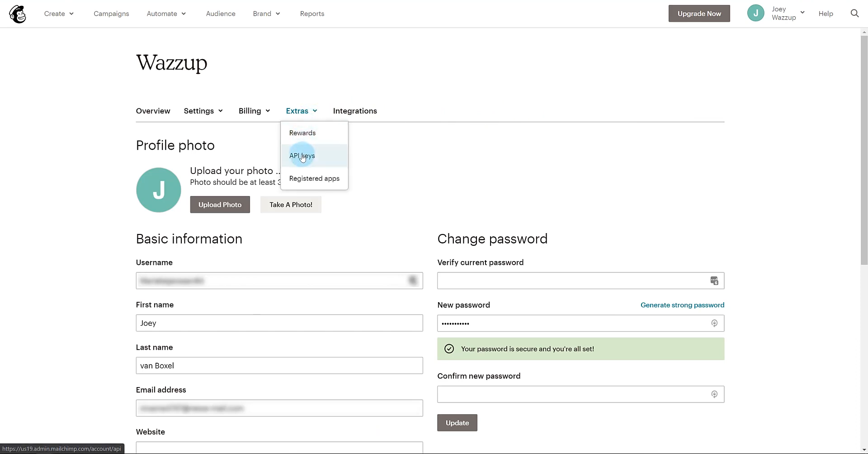Image resolution: width=868 pixels, height=454 pixels.
Task: Focus the Last name field van Boxel
Action: (279, 366)
